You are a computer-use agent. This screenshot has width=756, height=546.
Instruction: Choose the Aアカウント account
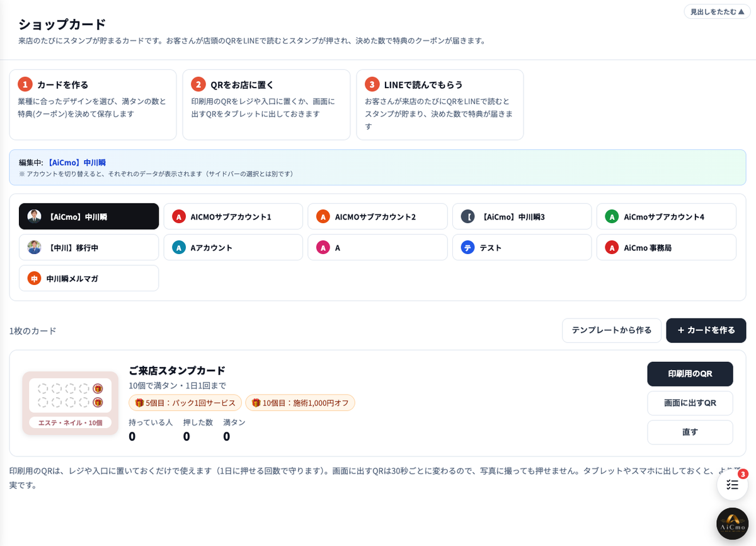pyautogui.click(x=233, y=247)
